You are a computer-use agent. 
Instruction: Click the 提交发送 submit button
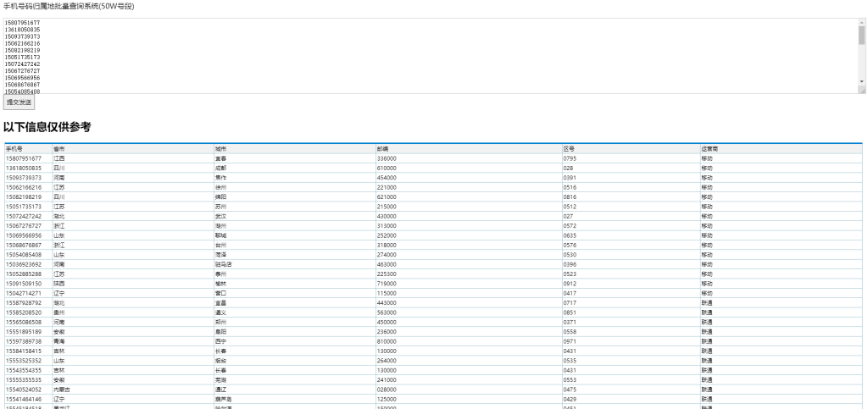tap(19, 102)
